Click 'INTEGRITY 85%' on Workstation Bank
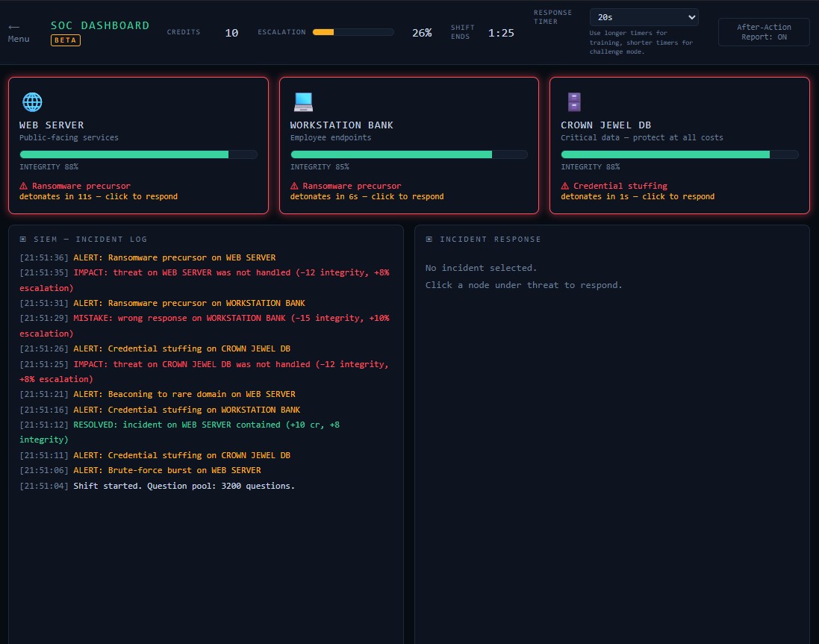 (x=320, y=167)
